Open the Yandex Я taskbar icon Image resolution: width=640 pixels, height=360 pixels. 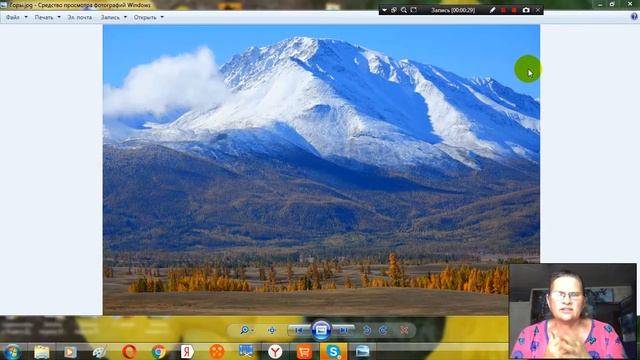click(x=187, y=351)
